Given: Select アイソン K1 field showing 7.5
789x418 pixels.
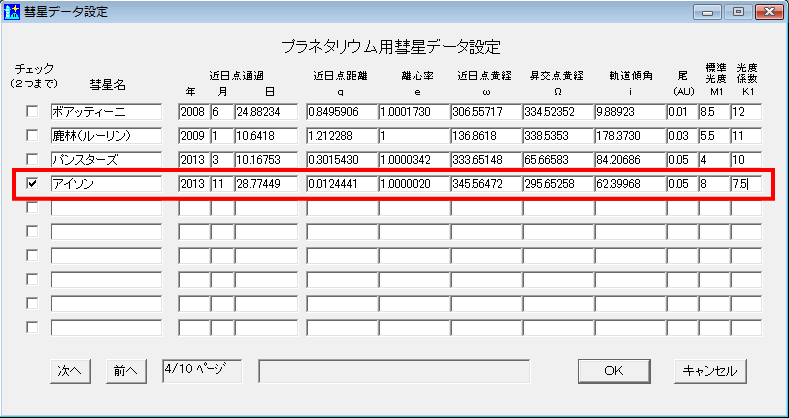Looking at the screenshot, I should (746, 184).
